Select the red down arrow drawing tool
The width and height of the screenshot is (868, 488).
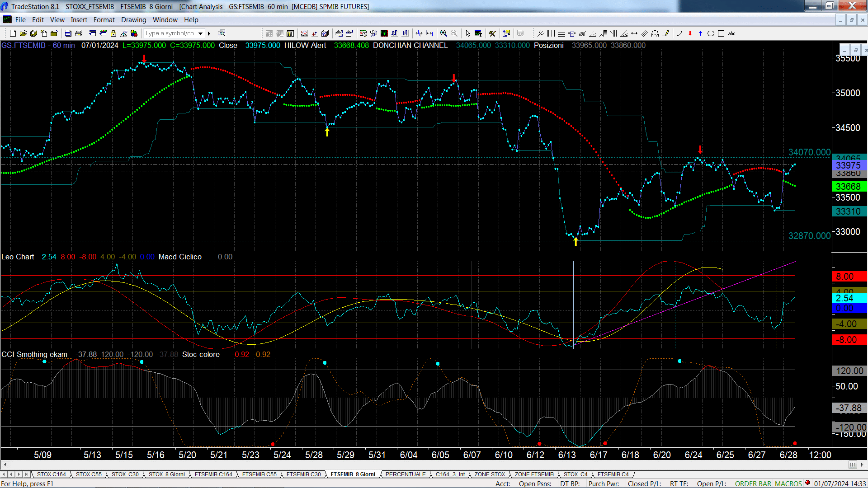[x=690, y=33]
